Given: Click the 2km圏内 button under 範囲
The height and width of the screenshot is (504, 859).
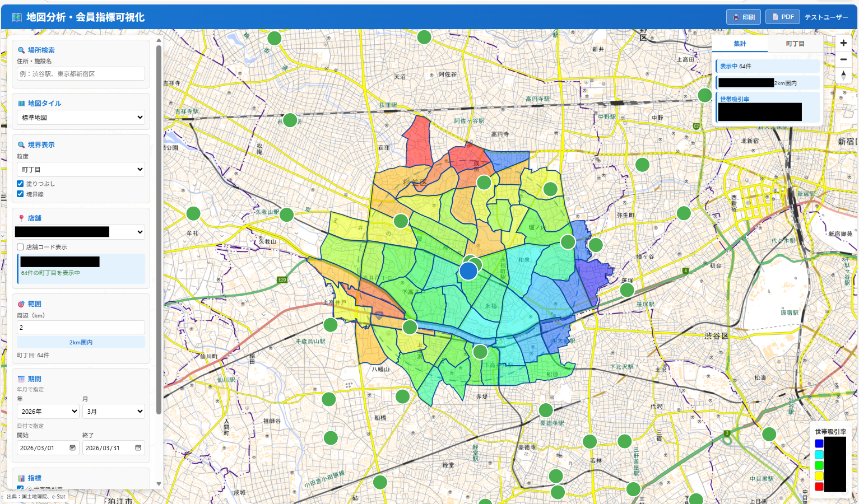Looking at the screenshot, I should pos(81,342).
